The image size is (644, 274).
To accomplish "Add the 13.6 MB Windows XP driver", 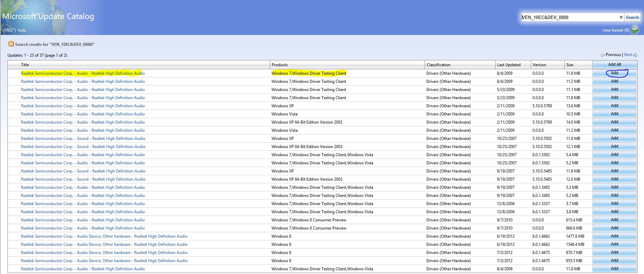I will [x=615, y=106].
